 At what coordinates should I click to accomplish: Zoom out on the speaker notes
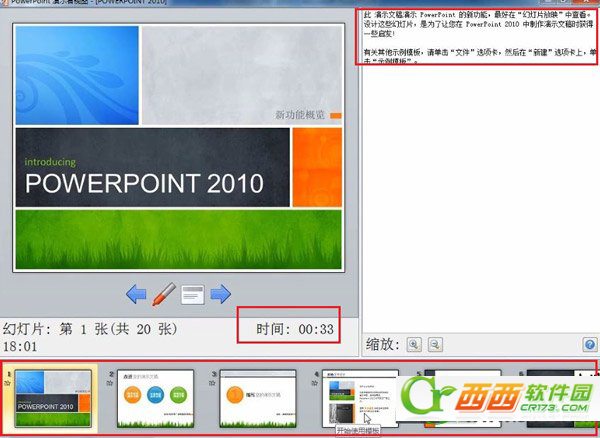(435, 344)
